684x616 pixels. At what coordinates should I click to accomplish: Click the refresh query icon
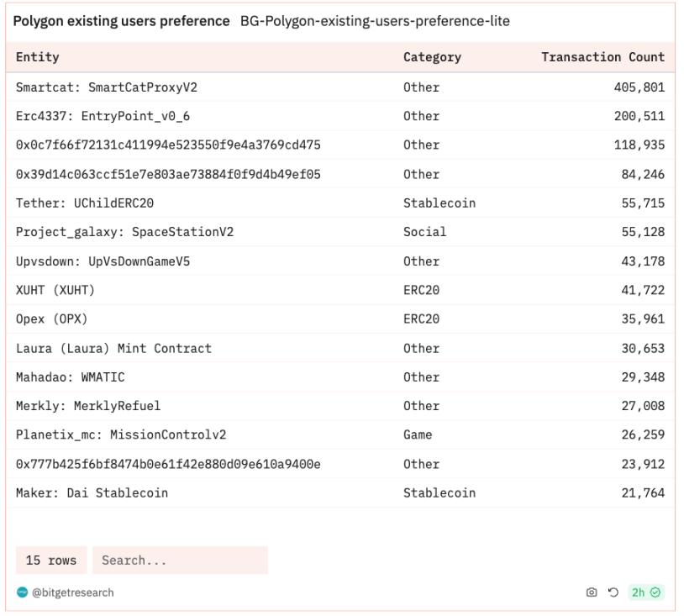click(613, 592)
